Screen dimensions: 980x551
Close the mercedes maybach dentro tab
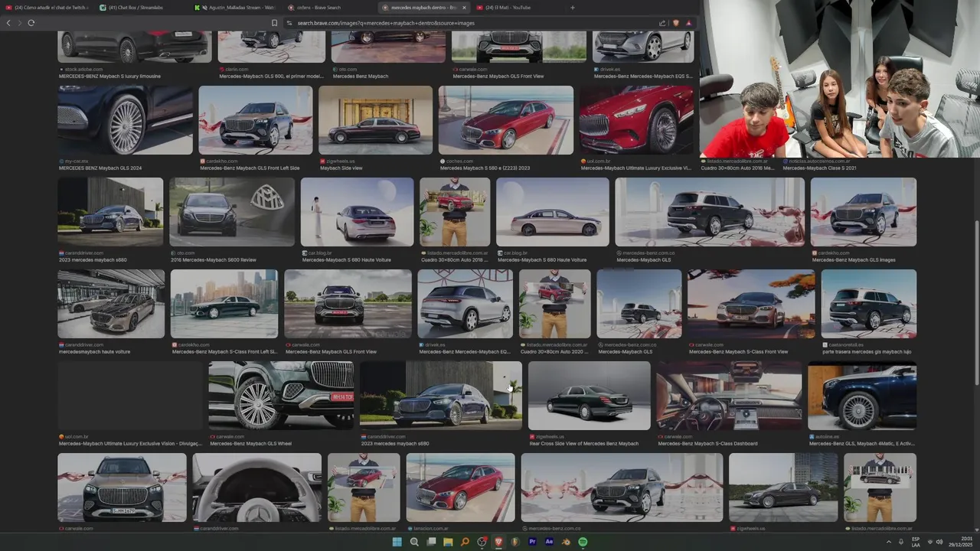[x=464, y=8]
